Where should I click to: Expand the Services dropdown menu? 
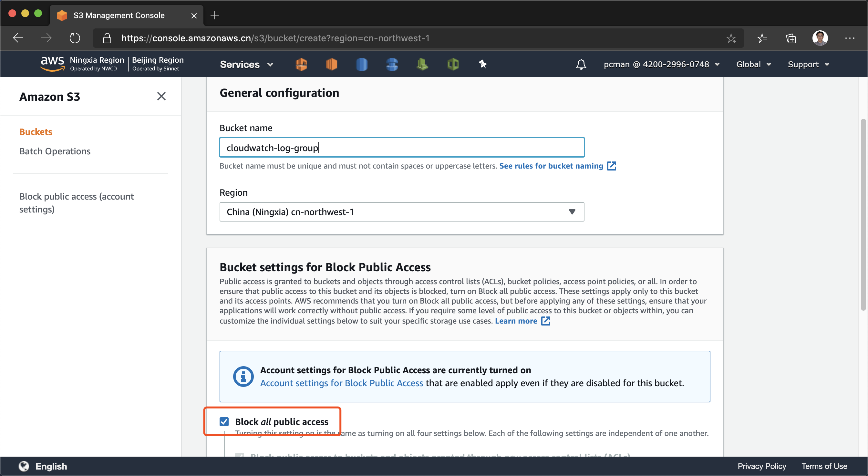click(246, 64)
